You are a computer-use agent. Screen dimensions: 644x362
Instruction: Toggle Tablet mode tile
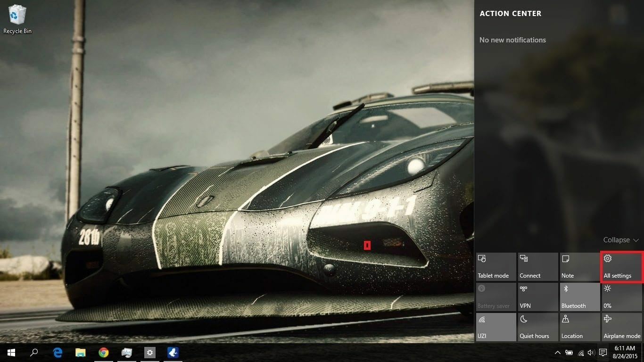tap(496, 267)
